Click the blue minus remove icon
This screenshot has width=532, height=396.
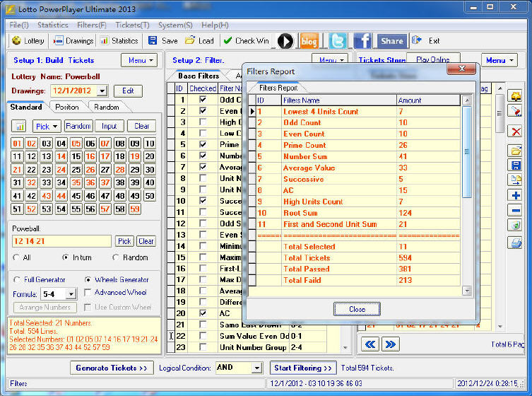[x=516, y=211]
